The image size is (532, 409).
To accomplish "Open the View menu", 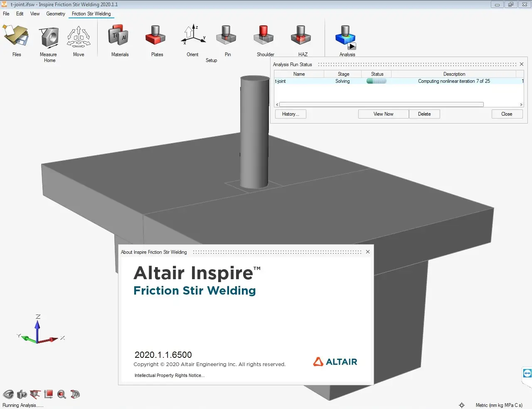I will pos(35,14).
